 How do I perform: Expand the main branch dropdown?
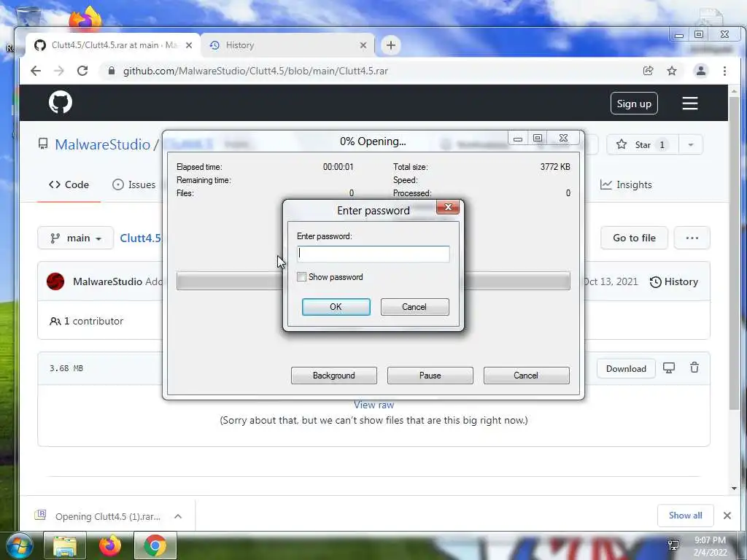click(76, 238)
